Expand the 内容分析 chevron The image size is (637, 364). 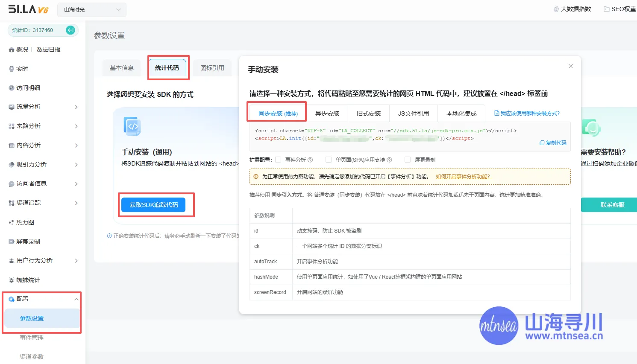pyautogui.click(x=76, y=146)
